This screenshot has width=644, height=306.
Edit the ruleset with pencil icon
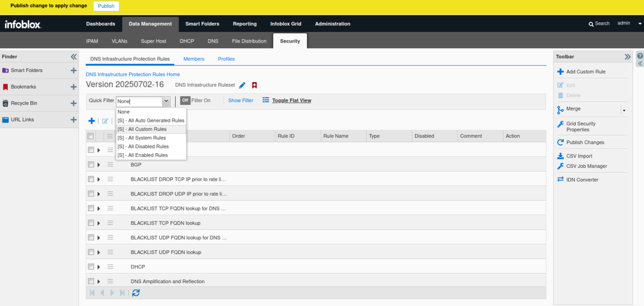coord(242,85)
